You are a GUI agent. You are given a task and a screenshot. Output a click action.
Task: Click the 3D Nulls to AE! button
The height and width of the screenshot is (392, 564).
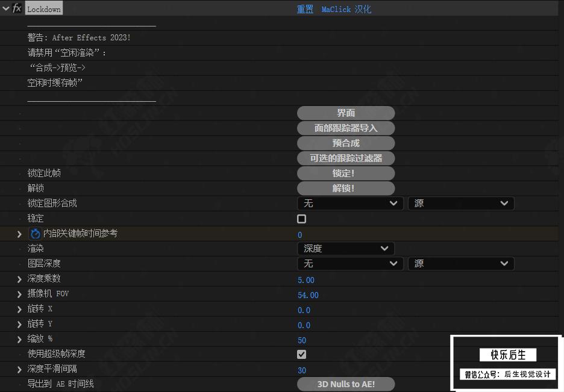pyautogui.click(x=346, y=384)
